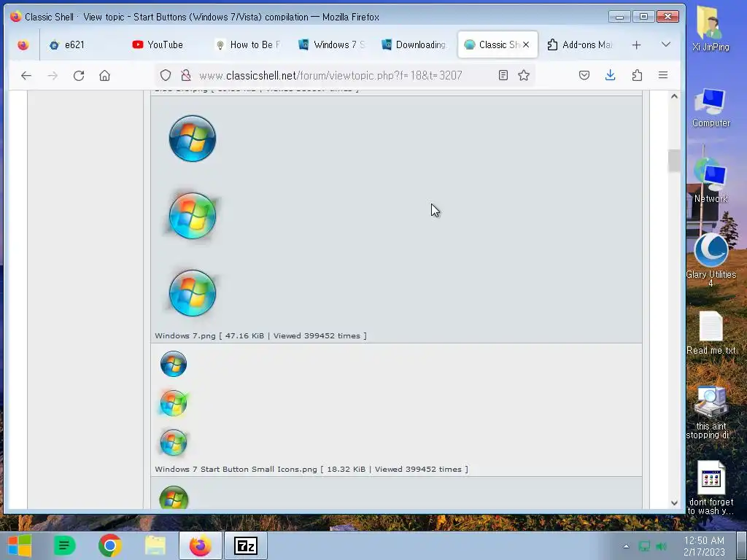Open the Windows Start button
Screen dimensions: 747x560
[x=20, y=545]
